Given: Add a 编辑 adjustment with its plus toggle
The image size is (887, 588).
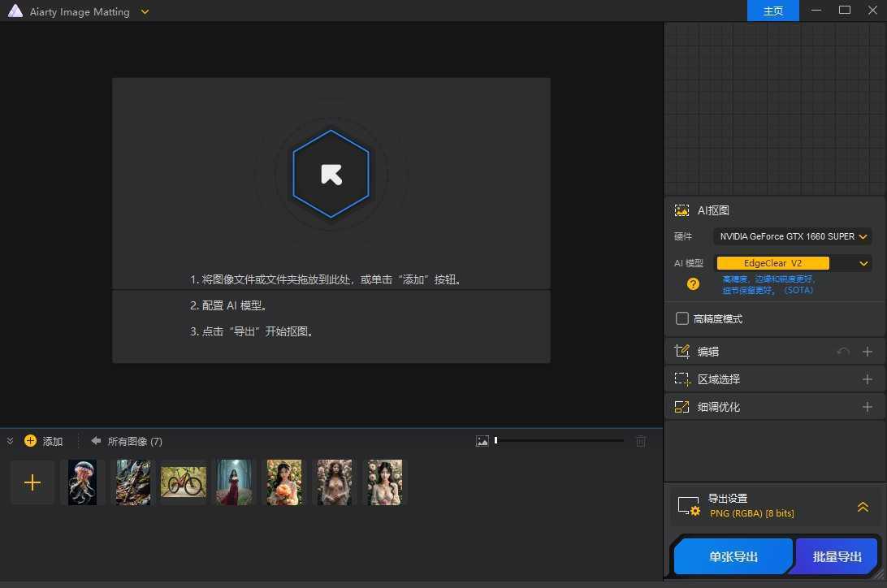Looking at the screenshot, I should click(868, 351).
